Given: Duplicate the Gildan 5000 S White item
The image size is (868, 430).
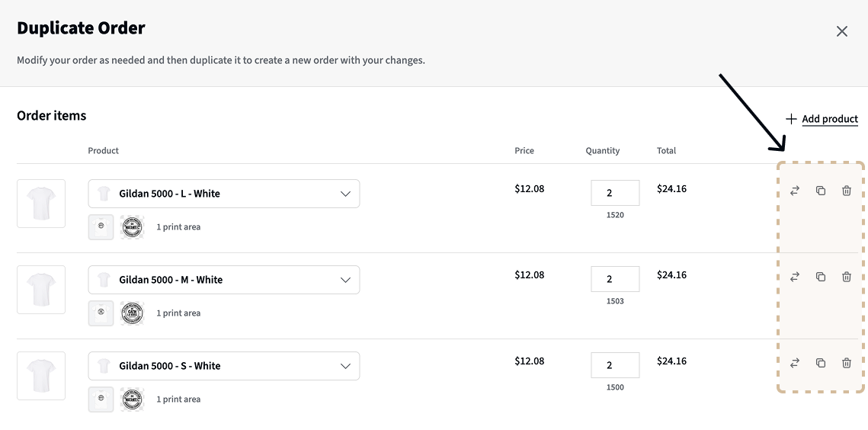Looking at the screenshot, I should [821, 363].
